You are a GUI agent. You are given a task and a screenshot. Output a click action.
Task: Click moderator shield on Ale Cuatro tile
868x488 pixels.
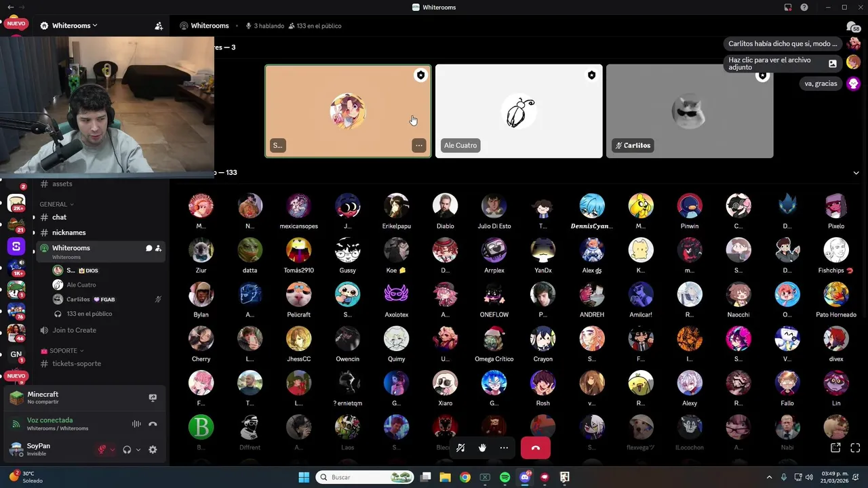point(591,75)
